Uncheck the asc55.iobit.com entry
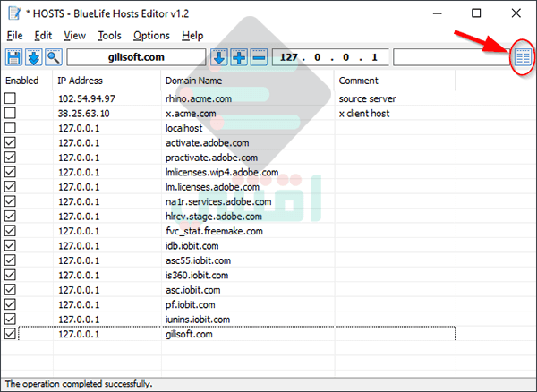Image resolution: width=537 pixels, height=392 pixels. pos(10,260)
